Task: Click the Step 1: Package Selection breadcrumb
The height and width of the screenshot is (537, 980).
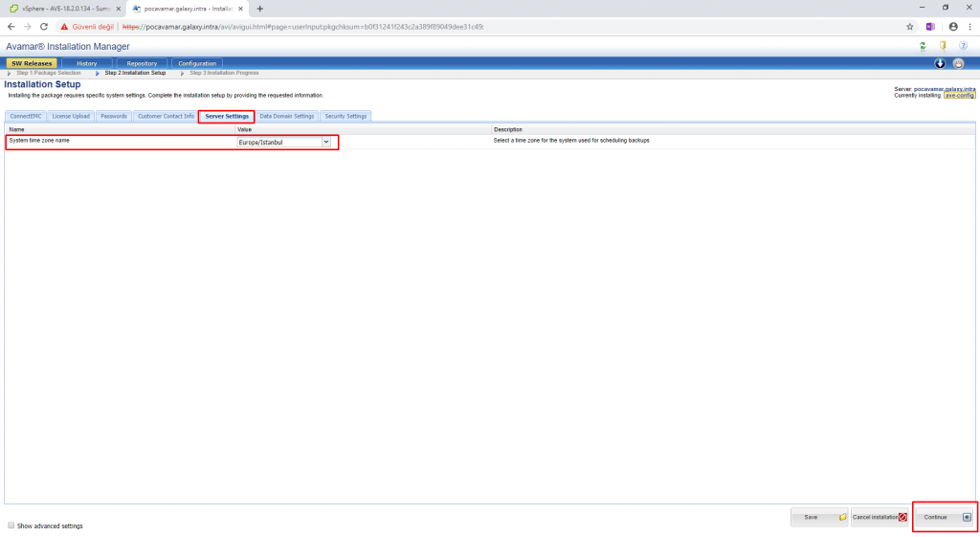Action: point(48,73)
